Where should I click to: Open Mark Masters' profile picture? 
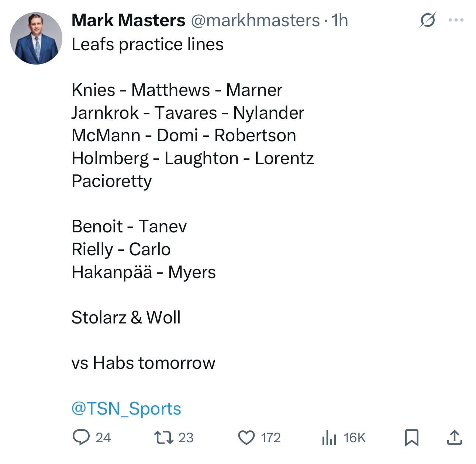coord(36,38)
